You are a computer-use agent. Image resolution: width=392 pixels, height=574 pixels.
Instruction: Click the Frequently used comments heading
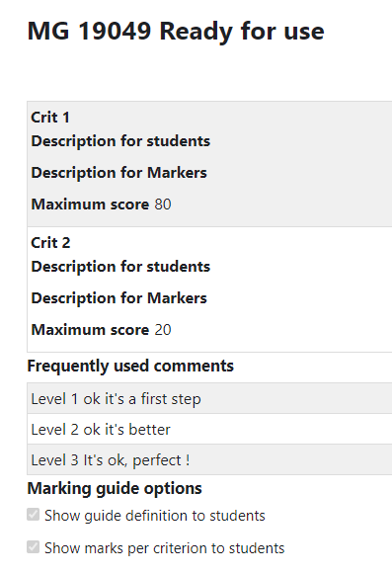coord(130,367)
